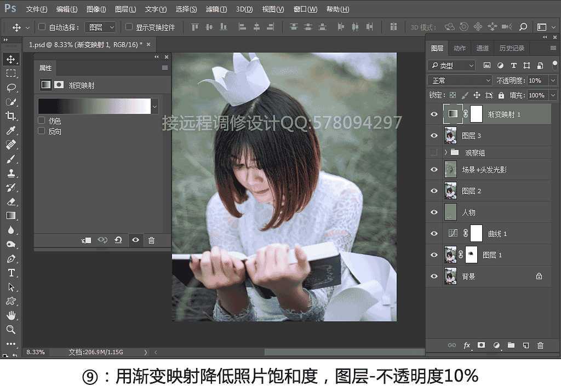Enable the 仿色 checkbox

coord(41,121)
